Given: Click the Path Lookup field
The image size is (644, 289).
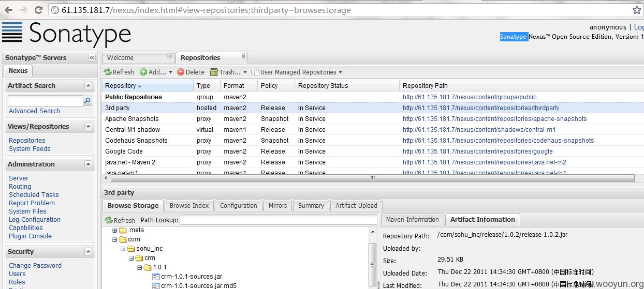Looking at the screenshot, I should click(x=278, y=220).
